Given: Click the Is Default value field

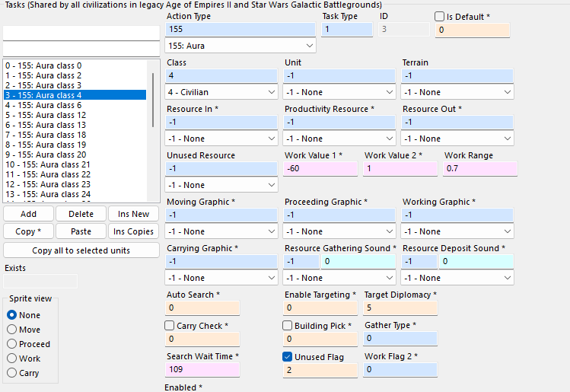Looking at the screenshot, I should click(473, 30).
